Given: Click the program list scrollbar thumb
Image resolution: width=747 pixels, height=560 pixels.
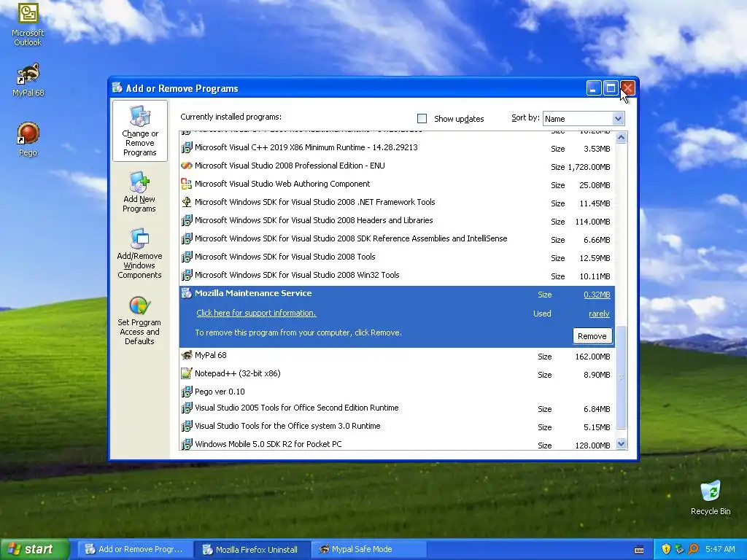Looking at the screenshot, I should pyautogui.click(x=622, y=377).
